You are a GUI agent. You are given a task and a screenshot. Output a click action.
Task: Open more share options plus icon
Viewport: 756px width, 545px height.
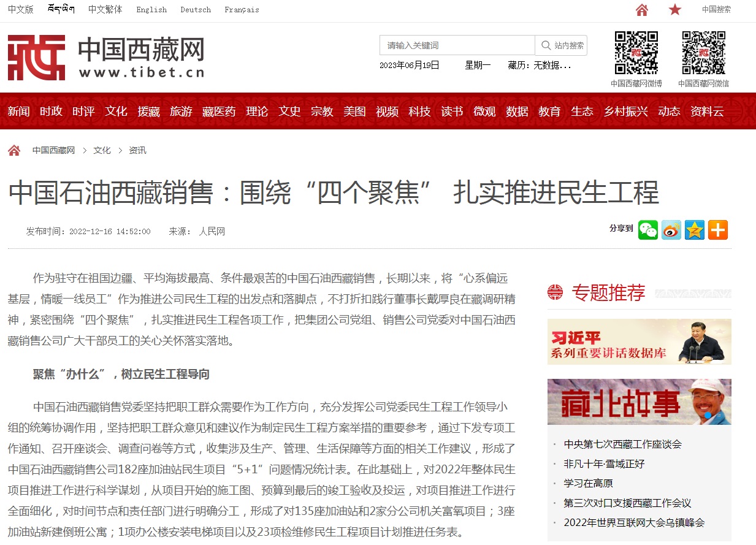tap(718, 230)
